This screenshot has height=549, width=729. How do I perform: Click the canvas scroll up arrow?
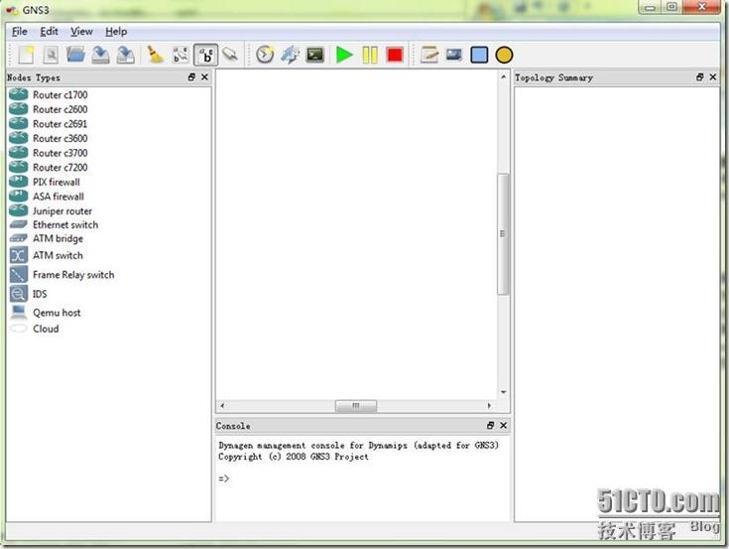click(x=503, y=76)
